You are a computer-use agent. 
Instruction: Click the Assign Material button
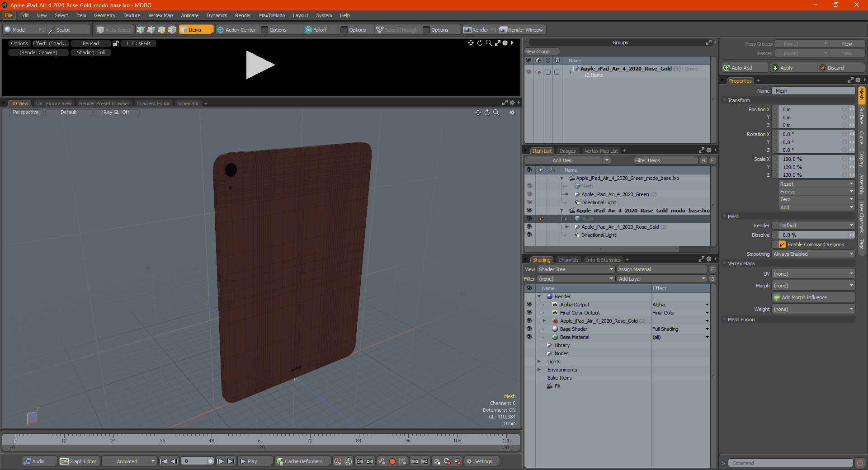tap(662, 269)
